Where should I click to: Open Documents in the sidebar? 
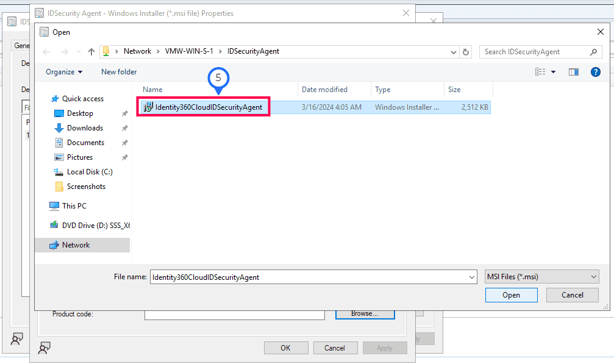pos(85,143)
